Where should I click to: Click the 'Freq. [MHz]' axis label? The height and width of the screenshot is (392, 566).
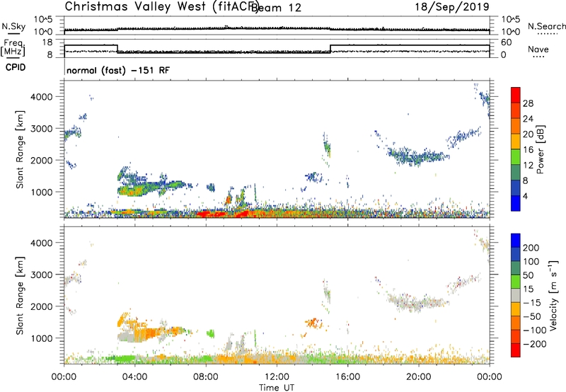pos(13,47)
